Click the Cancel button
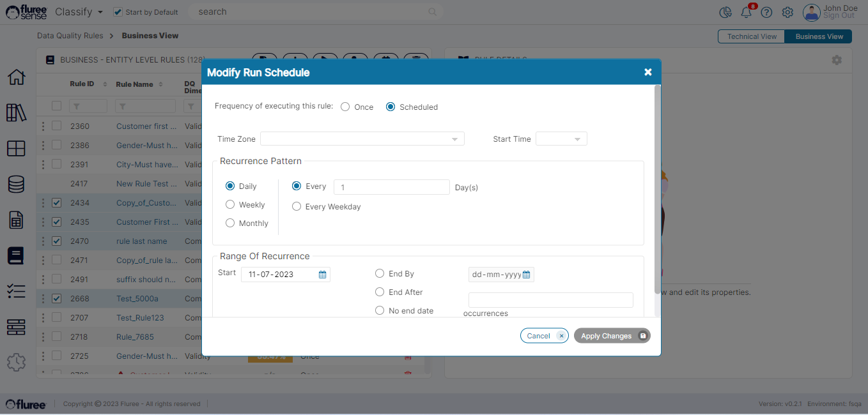868x415 pixels. pos(543,336)
